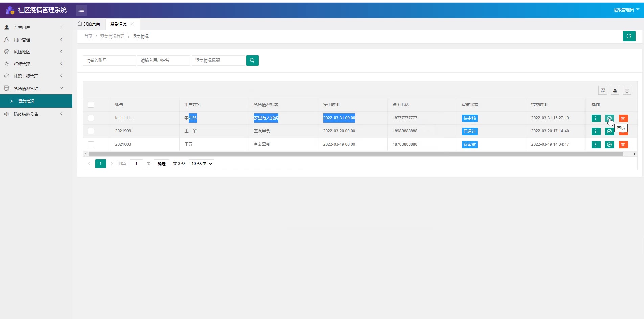Image resolution: width=644 pixels, height=319 pixels.
Task: Click the table export icon
Action: [615, 90]
